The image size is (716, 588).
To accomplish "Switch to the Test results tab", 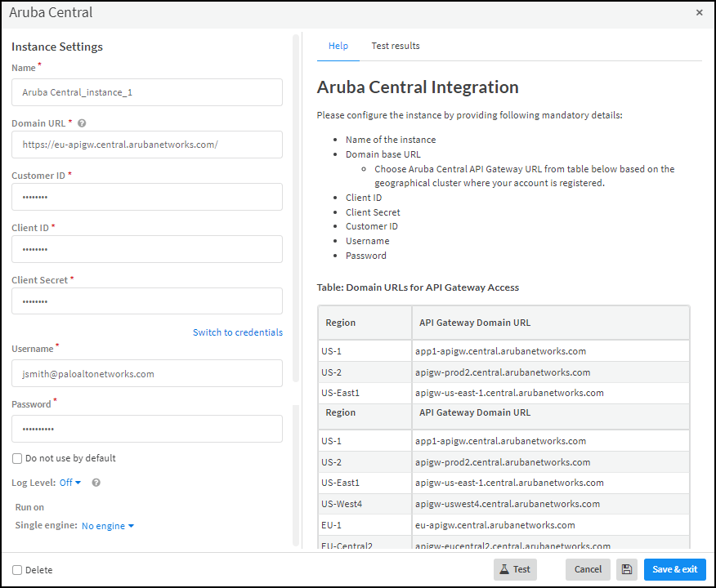I will pos(395,46).
